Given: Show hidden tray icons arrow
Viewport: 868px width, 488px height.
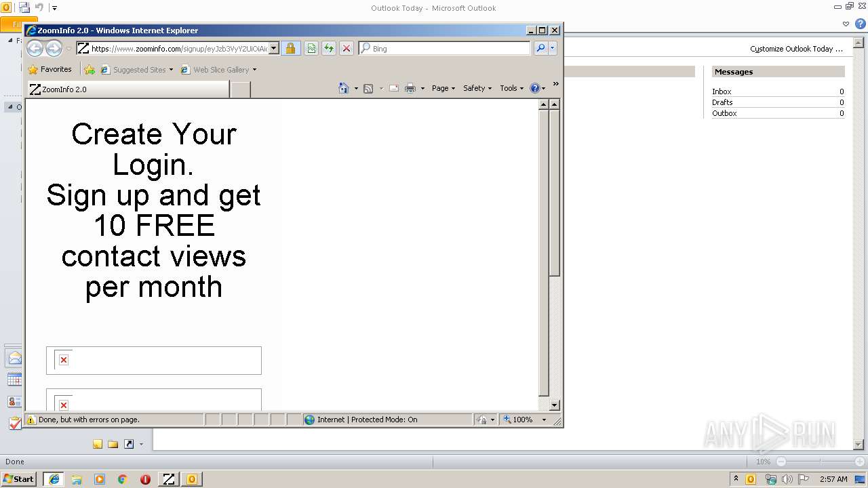Looking at the screenshot, I should (736, 479).
